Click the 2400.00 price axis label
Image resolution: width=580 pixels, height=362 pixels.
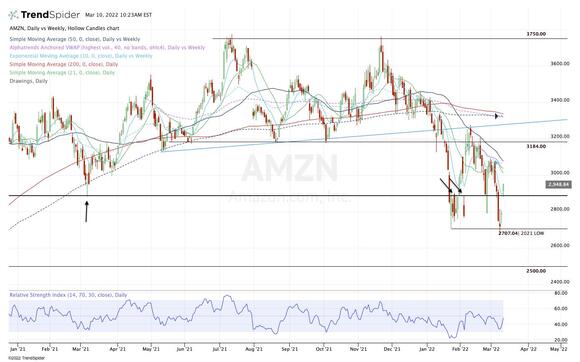click(x=560, y=282)
